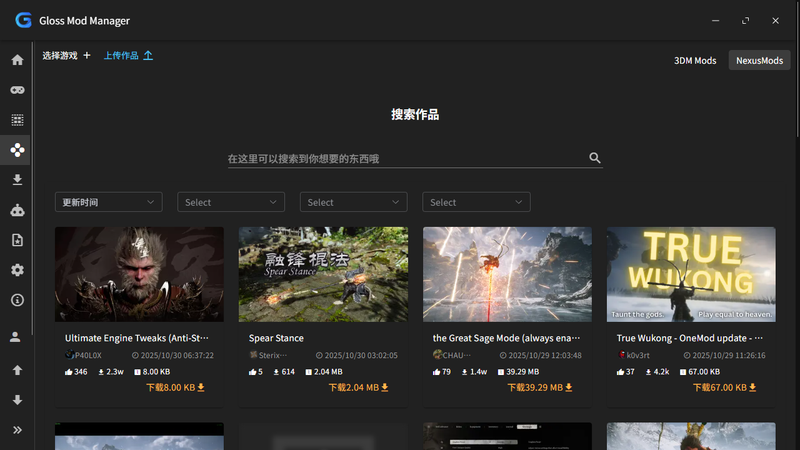Viewport: 800px width, 450px height.
Task: Open Ultimate Engine Tweaks thumbnail
Action: tap(139, 274)
